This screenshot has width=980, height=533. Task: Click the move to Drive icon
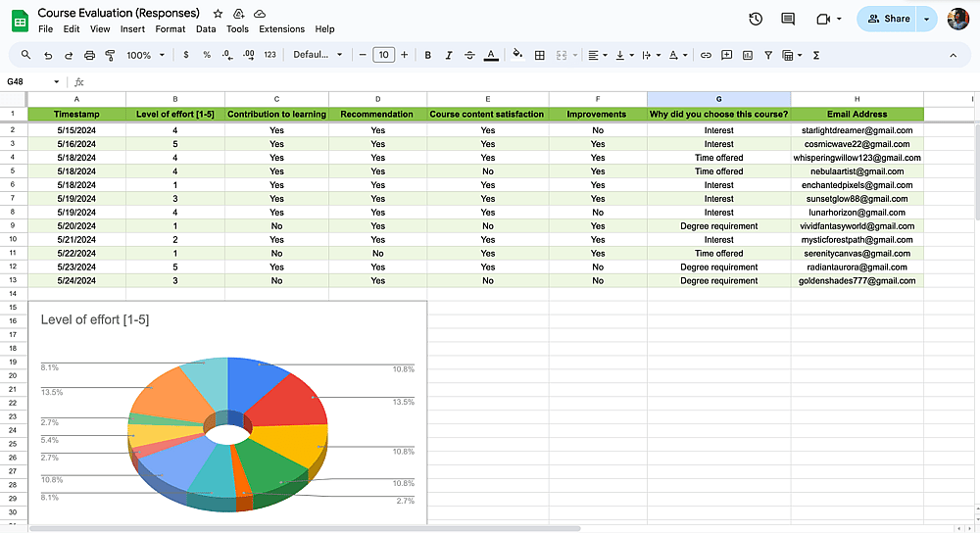pos(239,13)
